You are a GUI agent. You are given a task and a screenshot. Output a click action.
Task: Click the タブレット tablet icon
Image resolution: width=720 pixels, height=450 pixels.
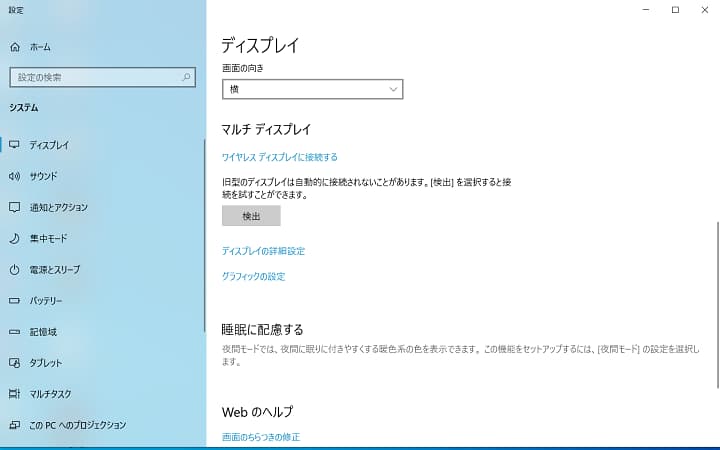pos(14,363)
